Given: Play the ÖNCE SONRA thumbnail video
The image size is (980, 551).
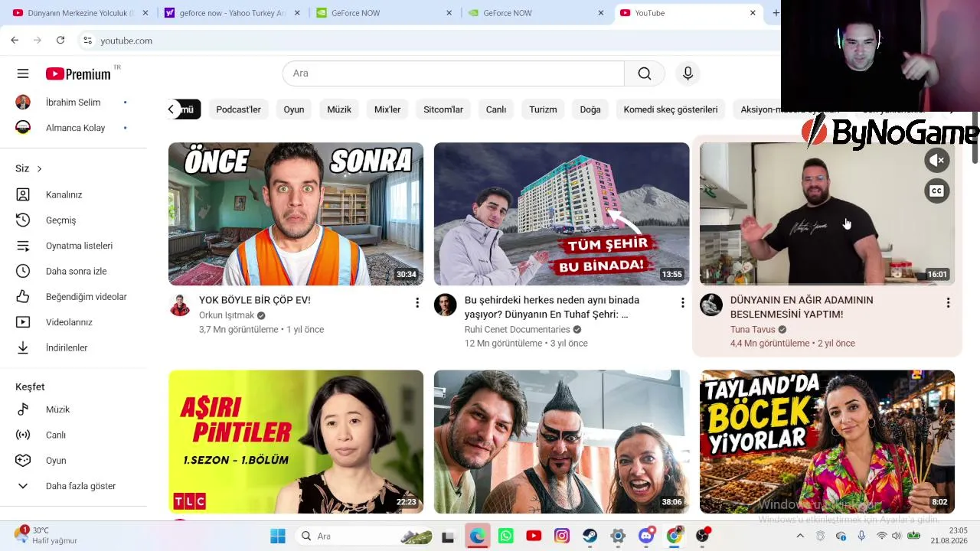Looking at the screenshot, I should 296,214.
